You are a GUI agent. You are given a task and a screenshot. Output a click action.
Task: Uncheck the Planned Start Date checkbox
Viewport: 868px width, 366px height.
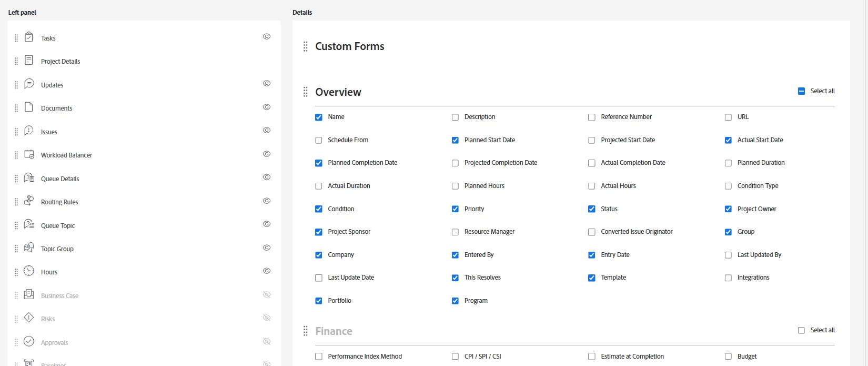click(455, 140)
